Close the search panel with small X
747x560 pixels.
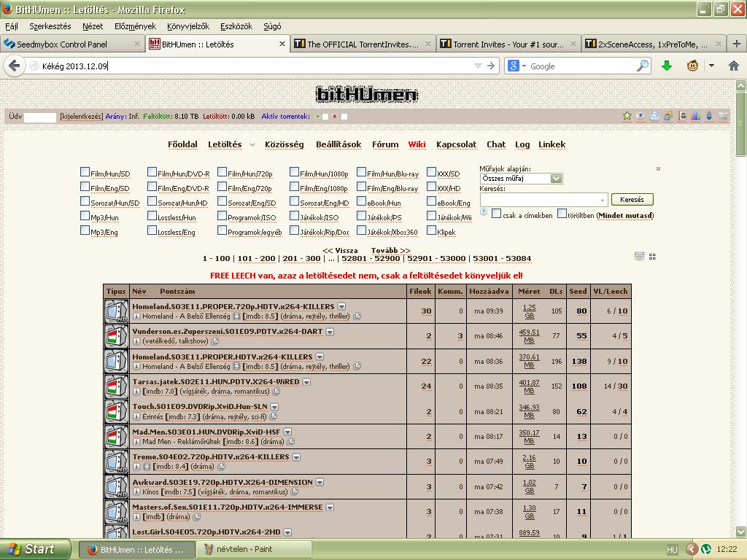[x=659, y=168]
